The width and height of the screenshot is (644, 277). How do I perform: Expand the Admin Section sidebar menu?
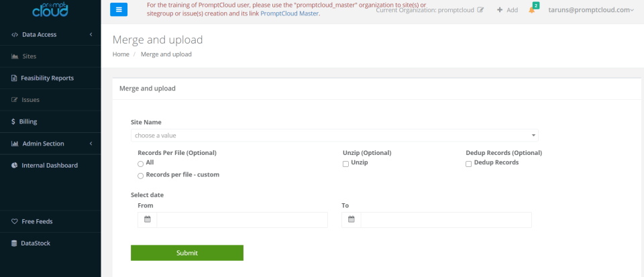point(50,144)
